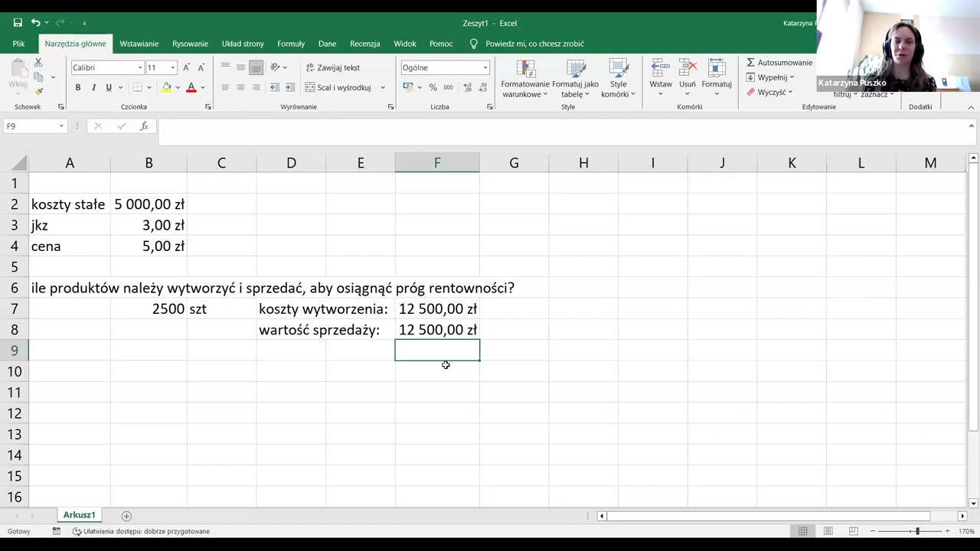Screen dimensions: 980x551
Task: Decrease font size with the smaller A
Action: click(201, 67)
